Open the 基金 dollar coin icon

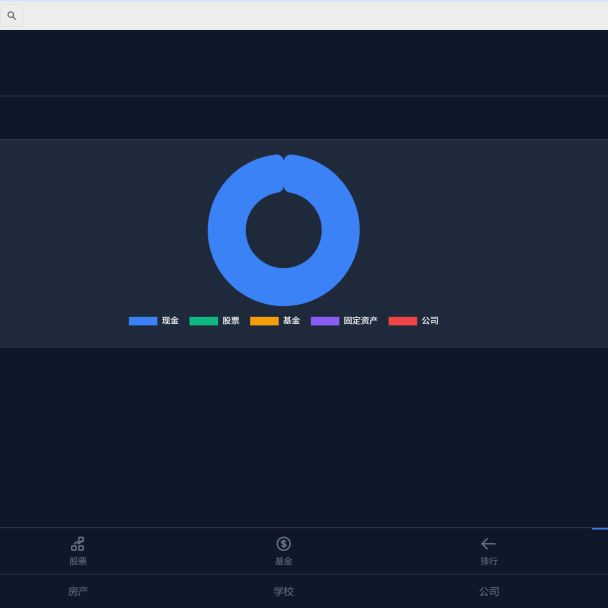[284, 543]
